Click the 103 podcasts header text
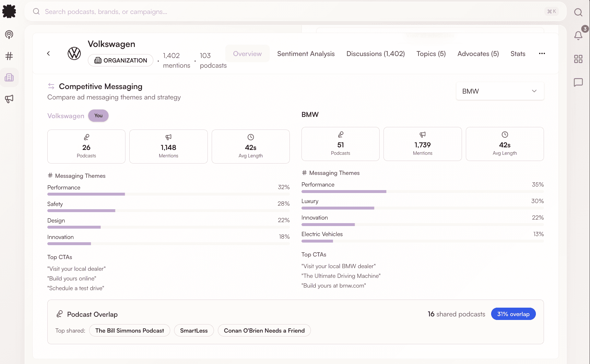This screenshot has height=364, width=590. [x=213, y=60]
